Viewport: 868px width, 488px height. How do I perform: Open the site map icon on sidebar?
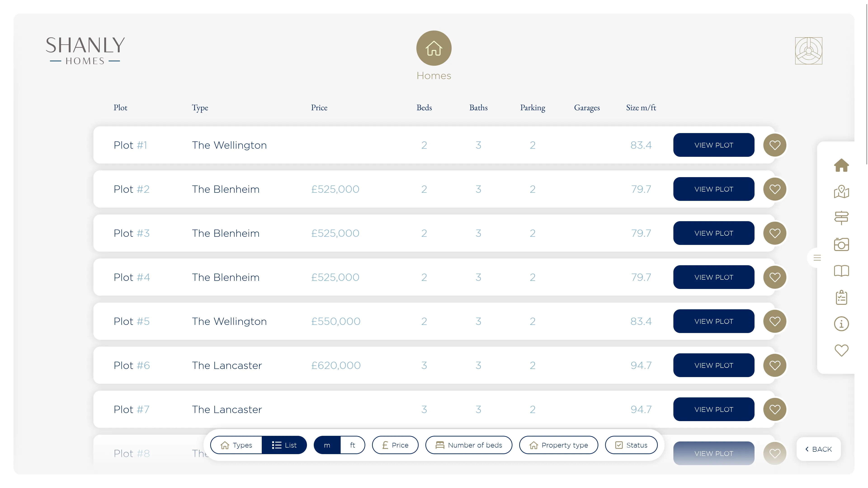(x=841, y=192)
